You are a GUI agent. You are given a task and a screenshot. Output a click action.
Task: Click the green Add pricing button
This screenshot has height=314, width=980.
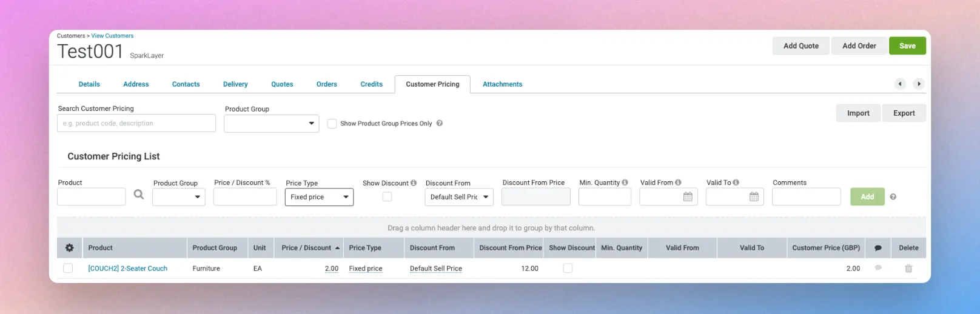[867, 197]
